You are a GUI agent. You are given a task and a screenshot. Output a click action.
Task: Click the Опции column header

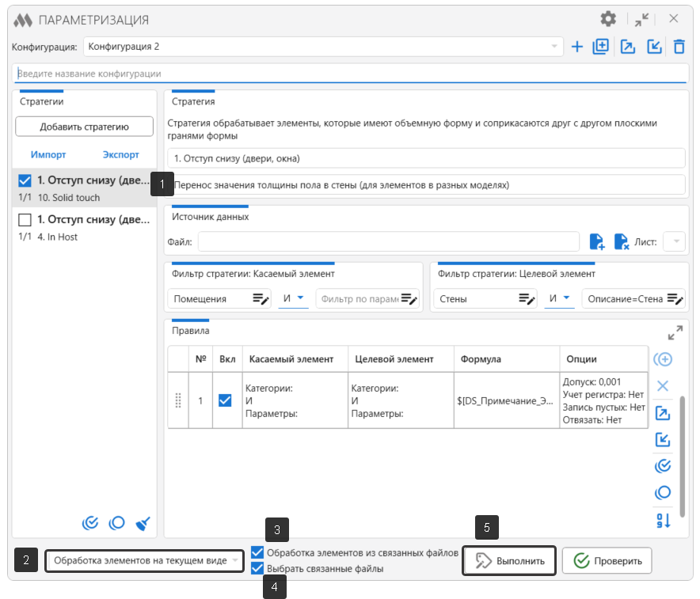pyautogui.click(x=604, y=359)
